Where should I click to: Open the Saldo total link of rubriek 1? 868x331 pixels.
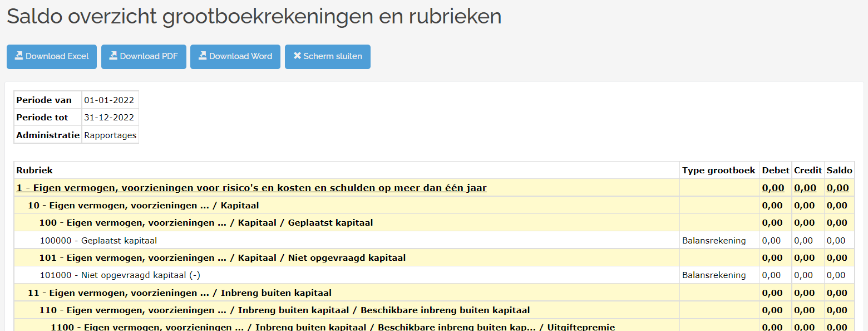click(x=838, y=188)
